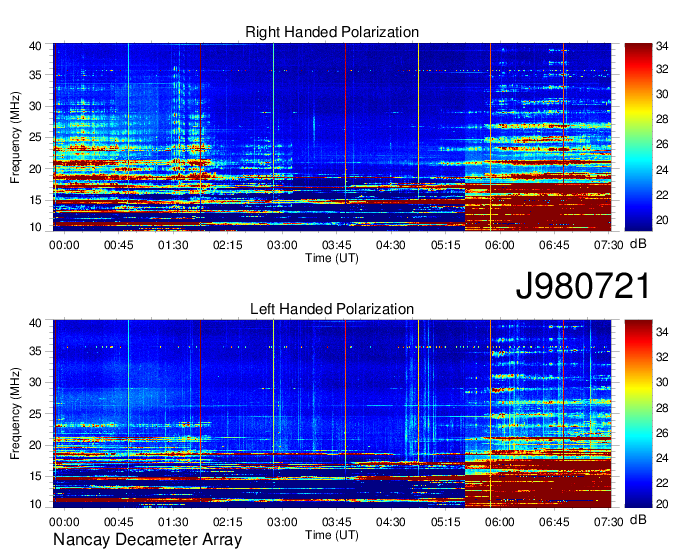Click frequency tick '20' on Right Handed axis
The height and width of the screenshot is (552, 680).
click(x=35, y=169)
